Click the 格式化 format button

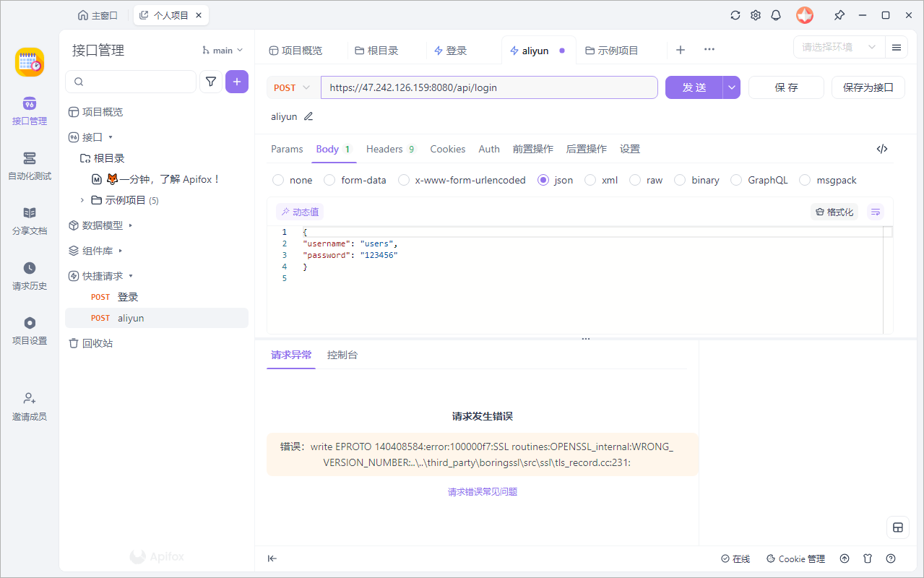(834, 212)
